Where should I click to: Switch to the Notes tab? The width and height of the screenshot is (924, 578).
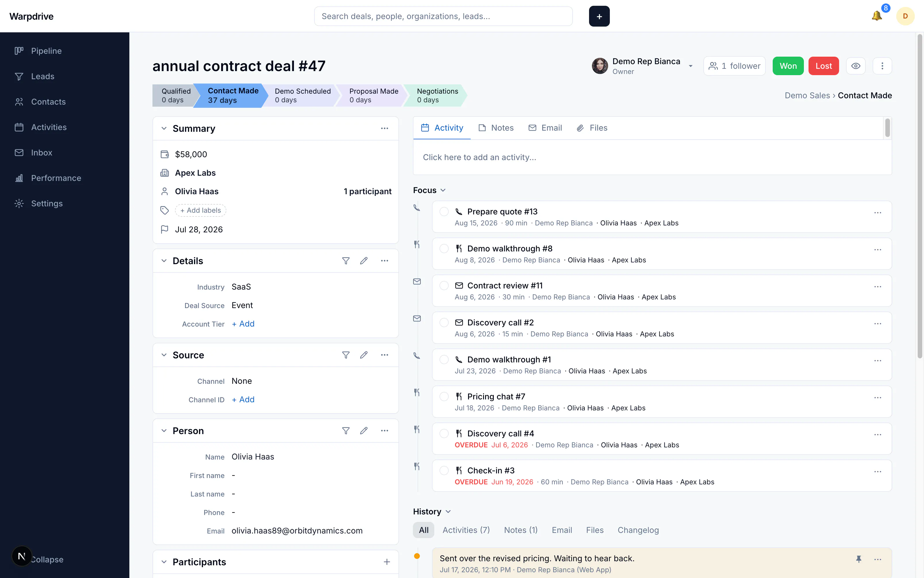[495, 128]
